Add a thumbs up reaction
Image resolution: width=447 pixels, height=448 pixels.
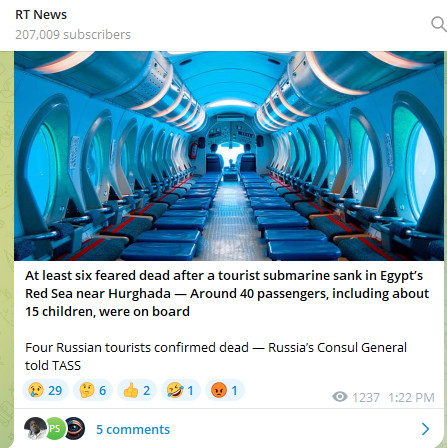coord(131,390)
